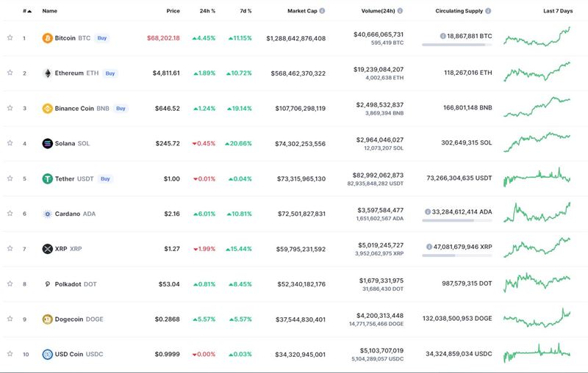Sort by Volume(24h) column header
588x373 pixels.
pyautogui.click(x=378, y=11)
